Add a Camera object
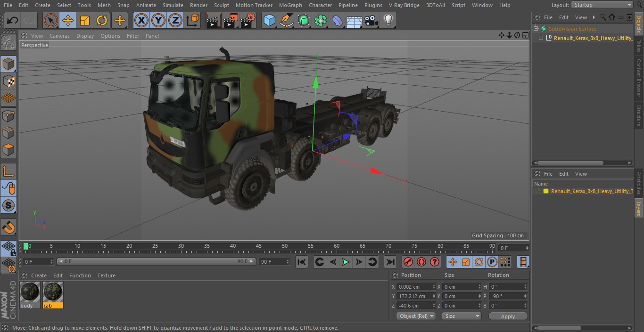The width and height of the screenshot is (644, 332). click(372, 20)
